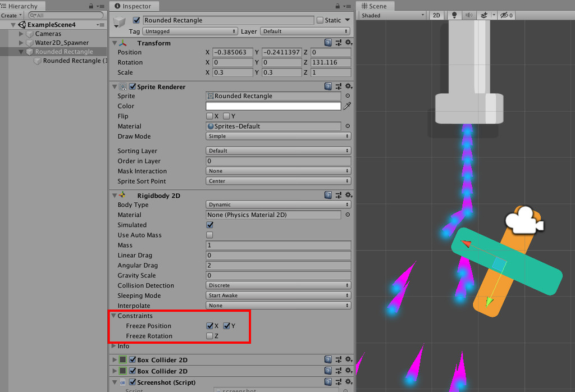Open Sprite object picker circle
Screen dimensions: 575x392
coord(348,95)
